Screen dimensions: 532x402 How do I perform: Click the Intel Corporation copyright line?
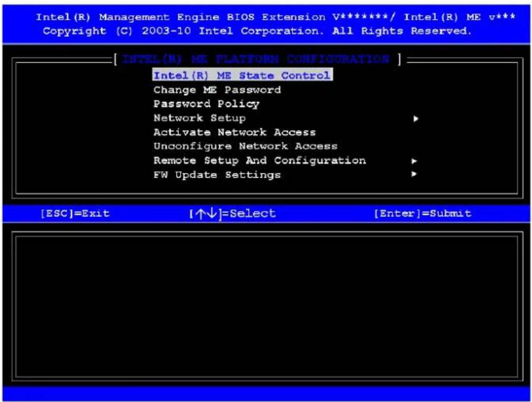257,32
